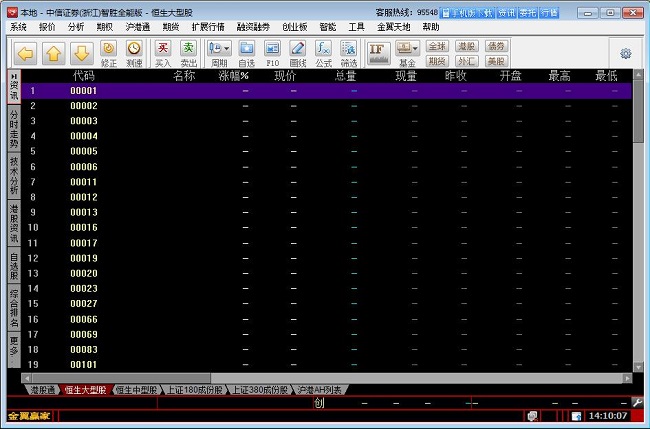
Task: Open the 周期 period dropdown
Action: pos(219,54)
